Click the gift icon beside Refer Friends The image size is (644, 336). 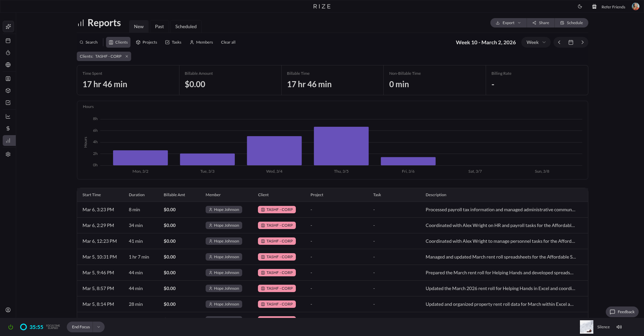tap(594, 7)
